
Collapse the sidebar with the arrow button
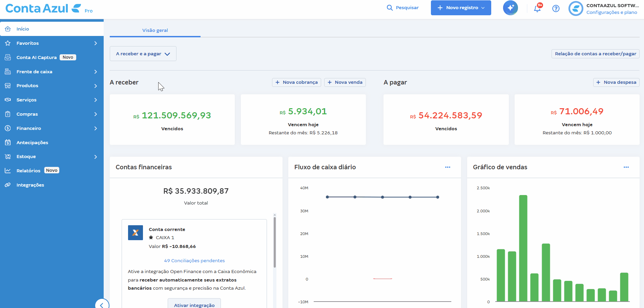pyautogui.click(x=102, y=305)
